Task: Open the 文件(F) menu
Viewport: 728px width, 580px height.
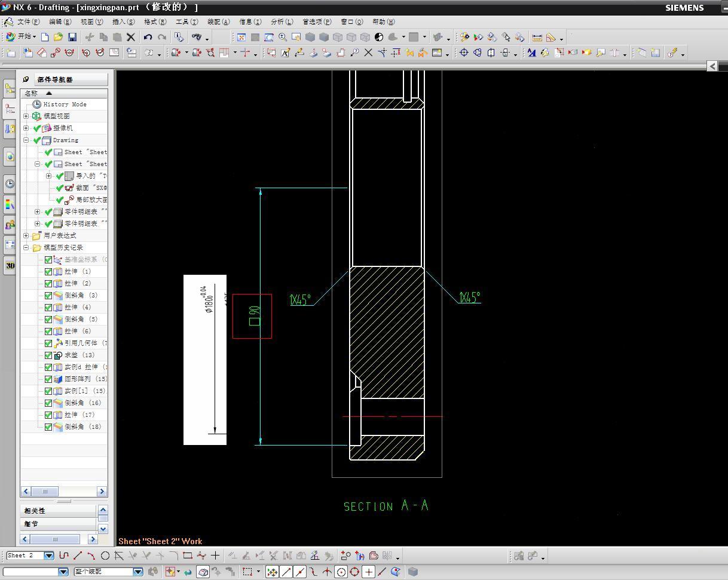Action: click(x=28, y=22)
